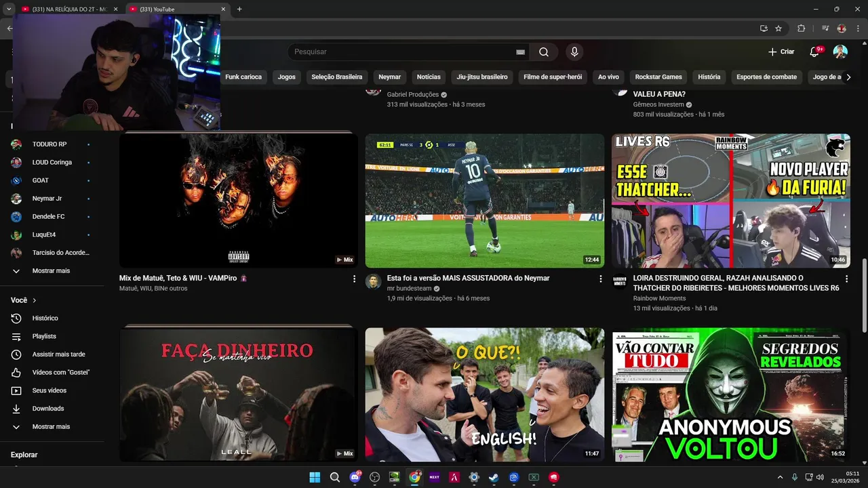Open options menu for LOIRA DESTRUINDO GERAL video
This screenshot has width=868, height=488.
point(846,279)
